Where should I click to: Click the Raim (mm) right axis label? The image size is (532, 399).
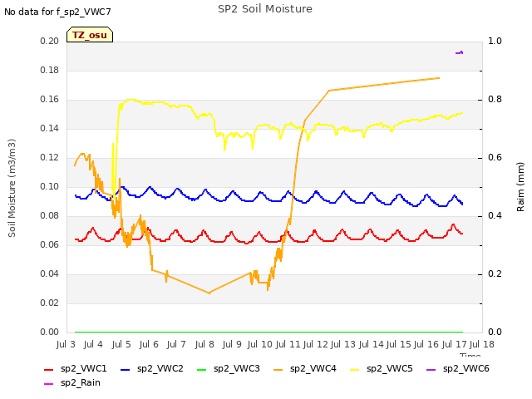(x=520, y=187)
